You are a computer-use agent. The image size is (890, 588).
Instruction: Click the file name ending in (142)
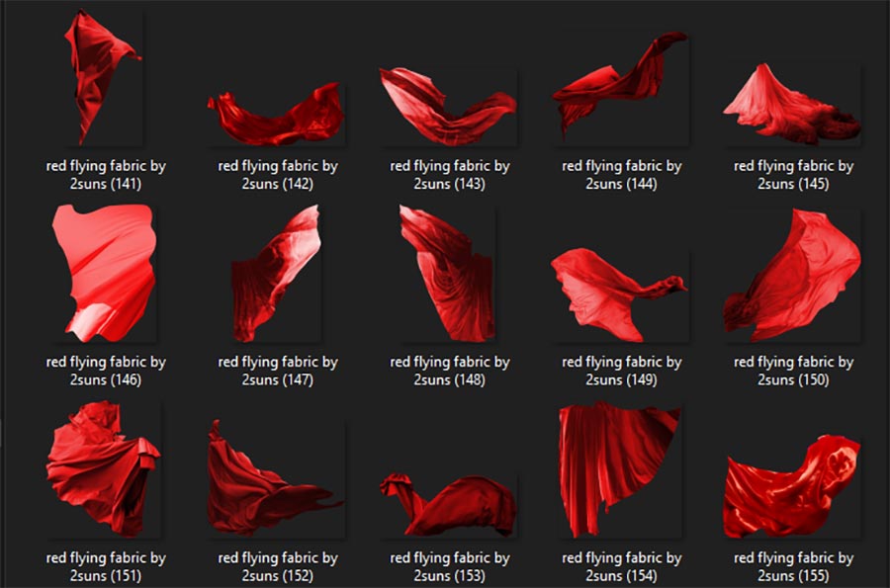pos(278,175)
